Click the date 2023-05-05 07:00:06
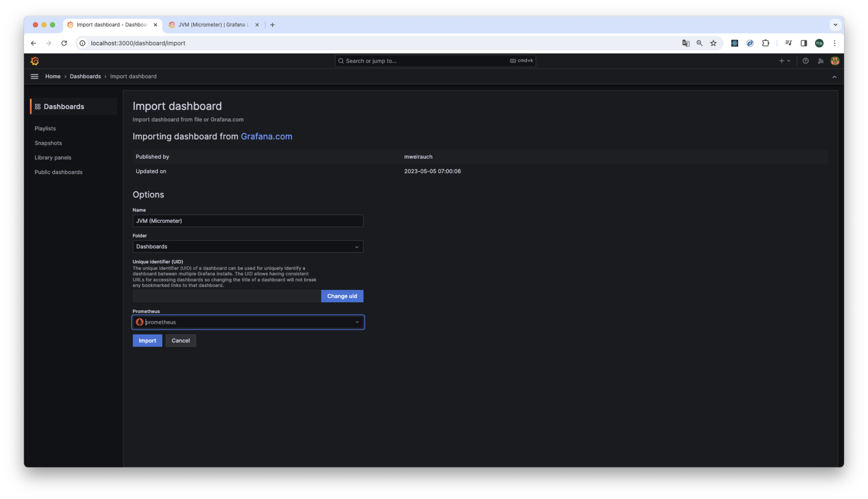The height and width of the screenshot is (499, 868). coord(432,171)
